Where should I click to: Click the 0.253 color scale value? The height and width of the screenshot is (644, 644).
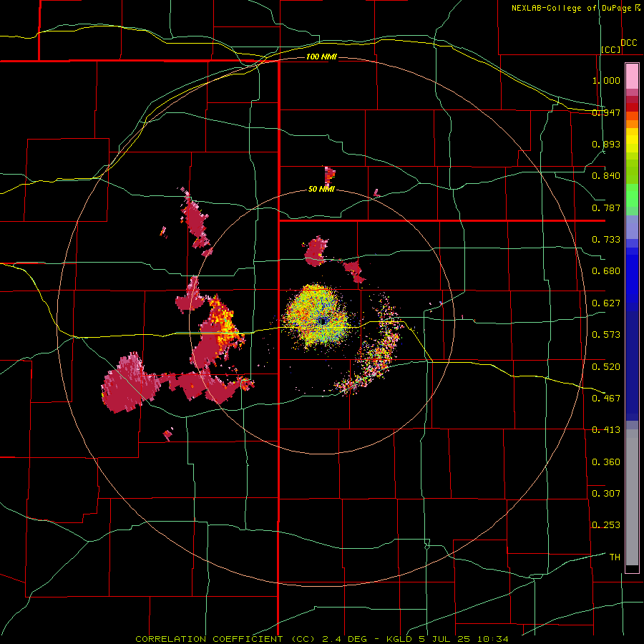[606, 525]
